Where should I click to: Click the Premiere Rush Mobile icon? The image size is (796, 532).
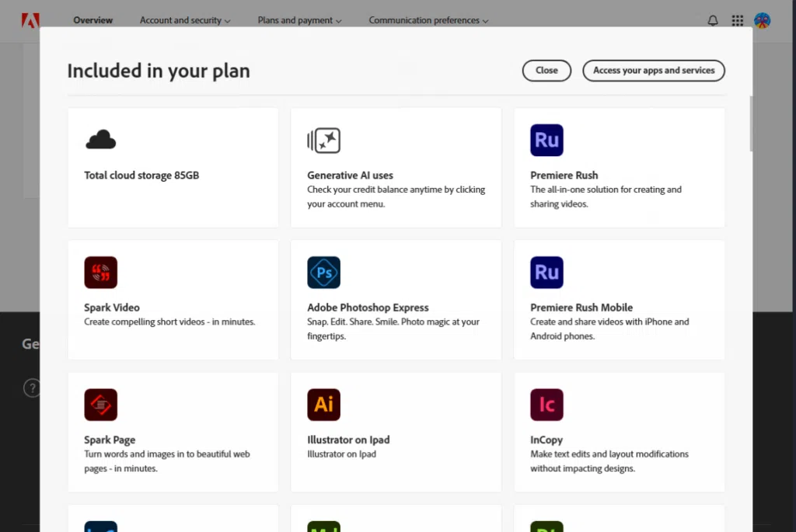pos(546,273)
